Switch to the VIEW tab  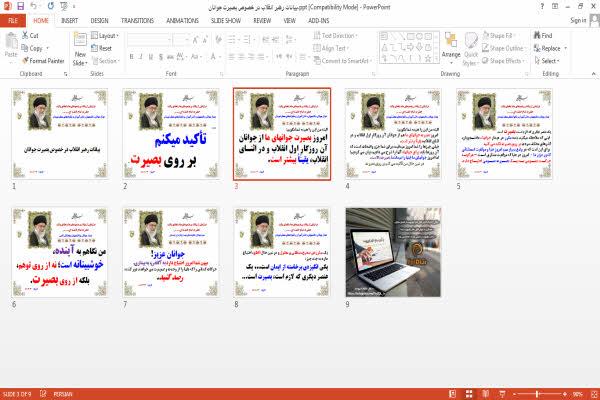(x=289, y=21)
